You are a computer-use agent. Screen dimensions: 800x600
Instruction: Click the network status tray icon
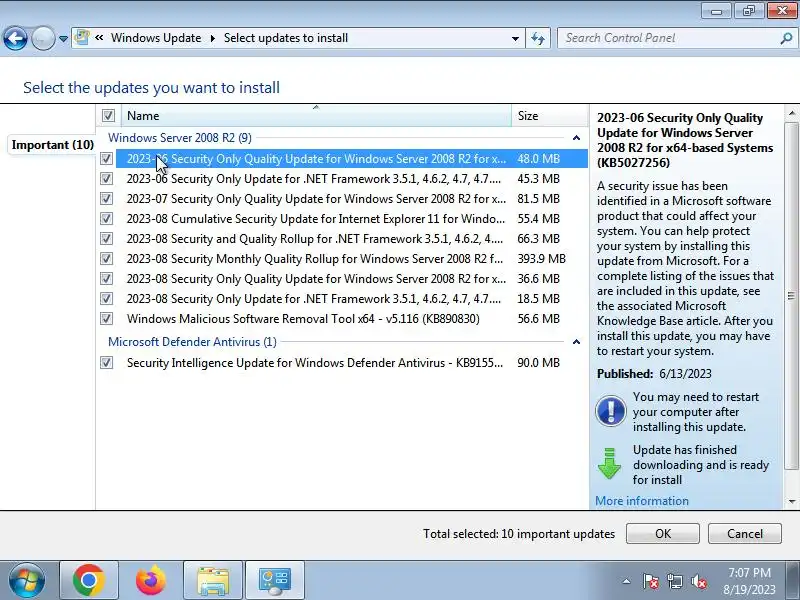click(674, 581)
